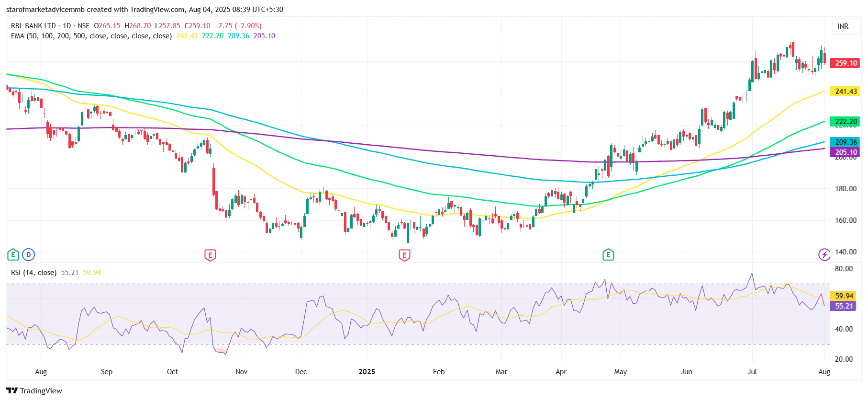
Task: Click the Mar label on the time axis
Action: click(501, 372)
